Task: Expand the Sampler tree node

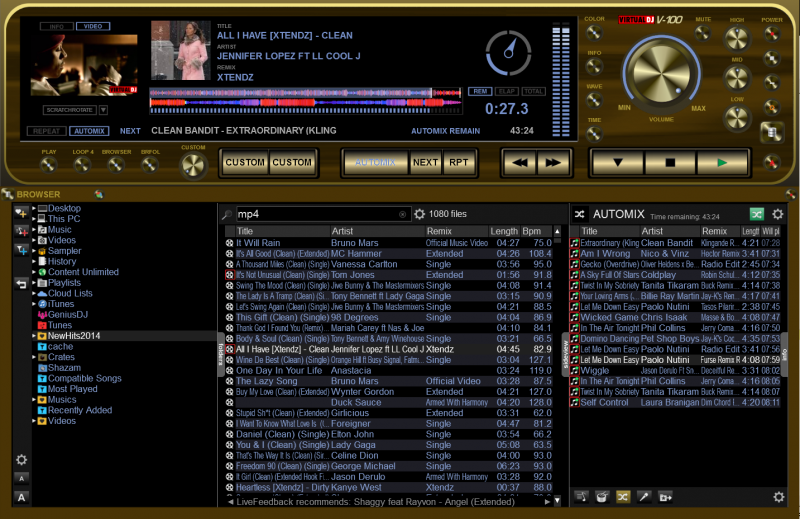Action: click(x=34, y=251)
